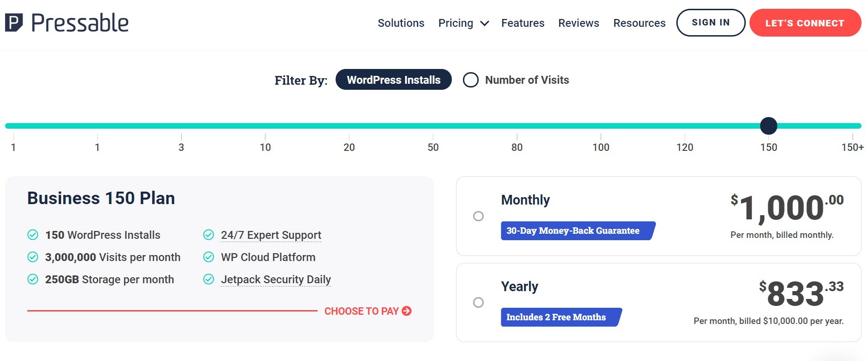Image resolution: width=868 pixels, height=361 pixels.
Task: Open the Reviews nav item
Action: [x=578, y=23]
